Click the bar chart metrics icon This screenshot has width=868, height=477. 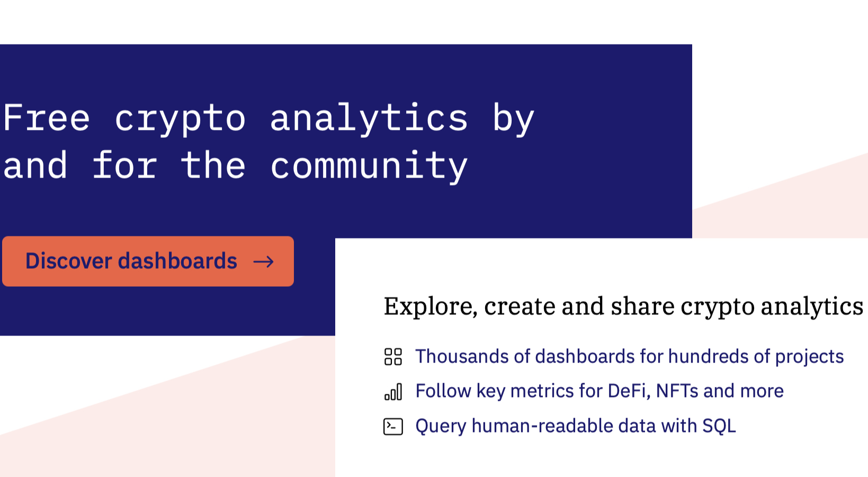click(x=393, y=392)
